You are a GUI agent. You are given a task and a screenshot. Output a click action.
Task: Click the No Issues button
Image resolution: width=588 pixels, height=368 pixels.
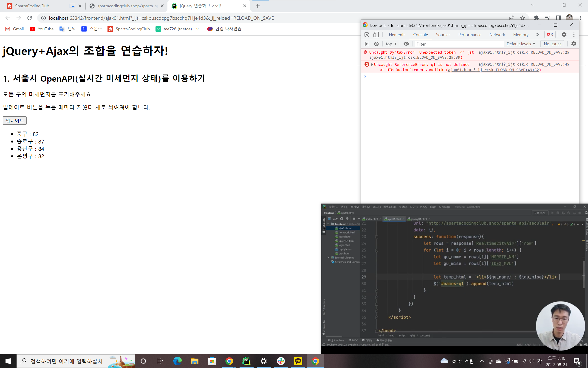click(x=552, y=44)
